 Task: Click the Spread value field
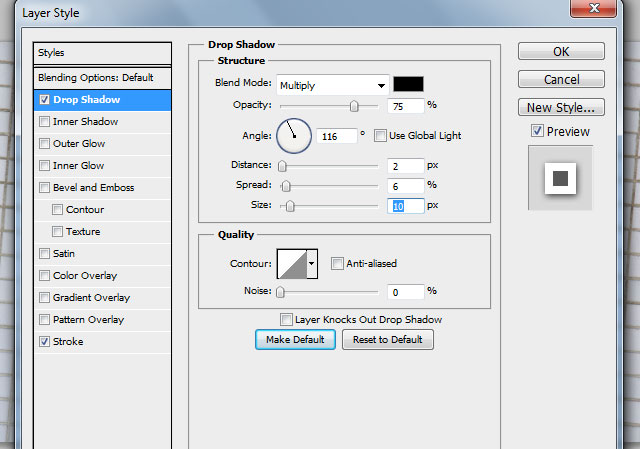tap(406, 186)
